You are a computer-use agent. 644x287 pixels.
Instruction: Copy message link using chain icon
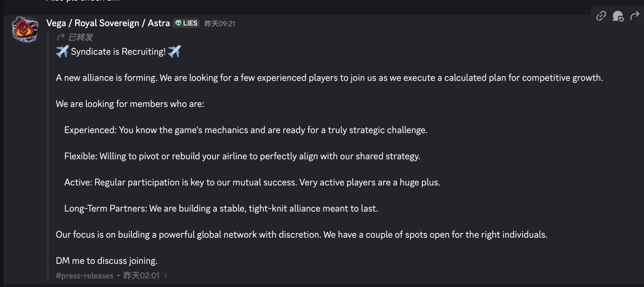tap(601, 16)
